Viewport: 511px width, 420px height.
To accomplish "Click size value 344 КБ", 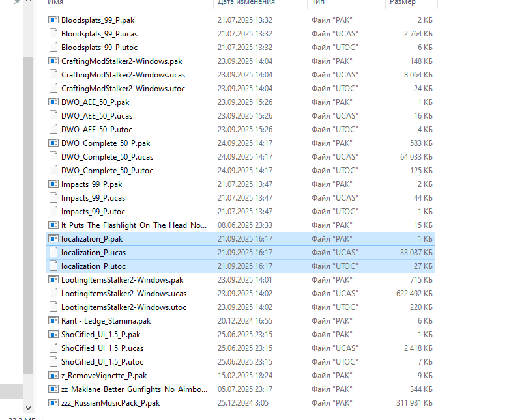I will [x=421, y=389].
